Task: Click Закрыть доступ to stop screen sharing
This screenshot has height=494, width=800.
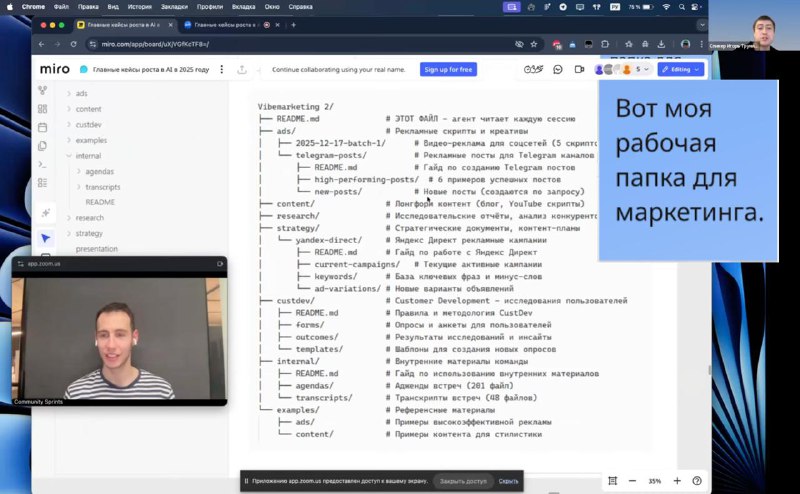Action: coord(463,481)
